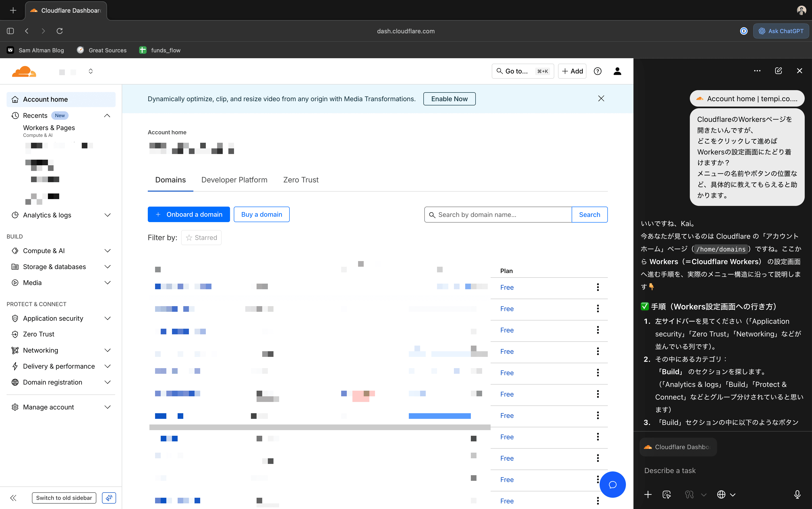
Task: Click Enable Now in banner
Action: [449, 99]
